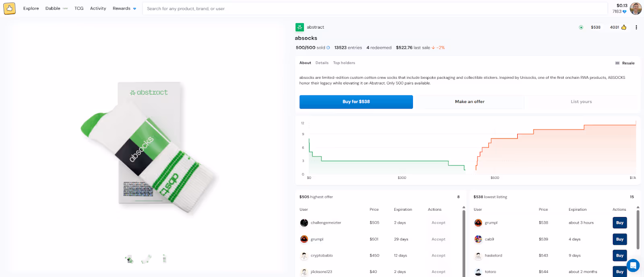The height and width of the screenshot is (277, 644).
Task: Click j4cksons123's avatar
Action: (304, 272)
